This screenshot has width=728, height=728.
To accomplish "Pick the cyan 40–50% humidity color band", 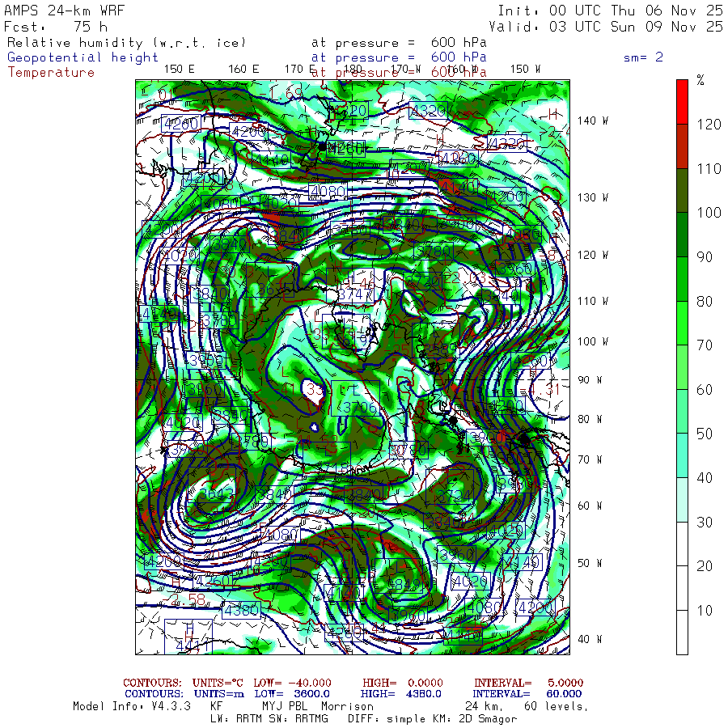I will click(x=682, y=455).
